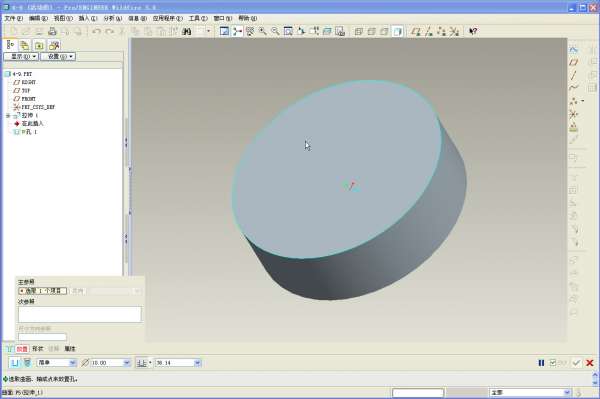
Task: Select the Shading display style icon
Action: [x=398, y=31]
